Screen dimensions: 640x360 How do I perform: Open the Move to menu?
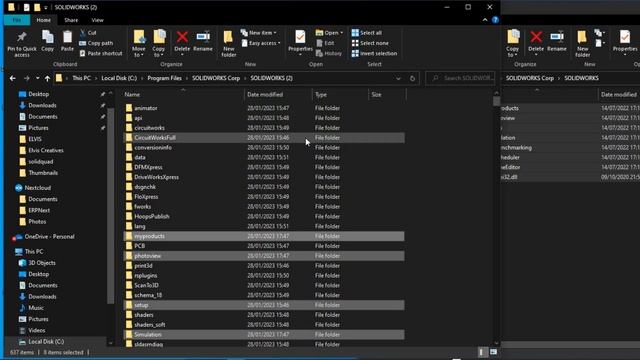click(x=139, y=43)
